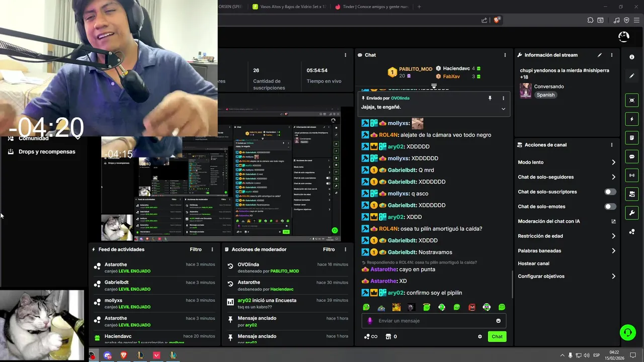
Task: Select the green-outlined stream preview sidebar icon
Action: [632, 100]
